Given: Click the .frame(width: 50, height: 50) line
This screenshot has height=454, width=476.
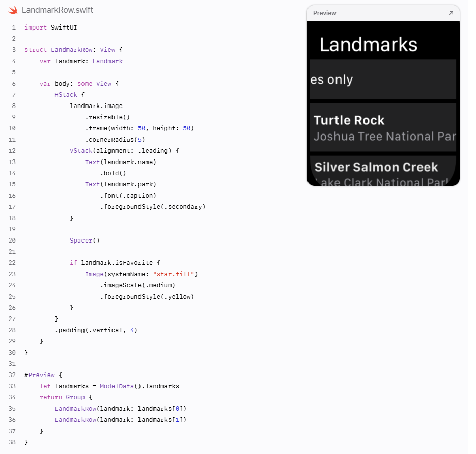Looking at the screenshot, I should pyautogui.click(x=139, y=128).
